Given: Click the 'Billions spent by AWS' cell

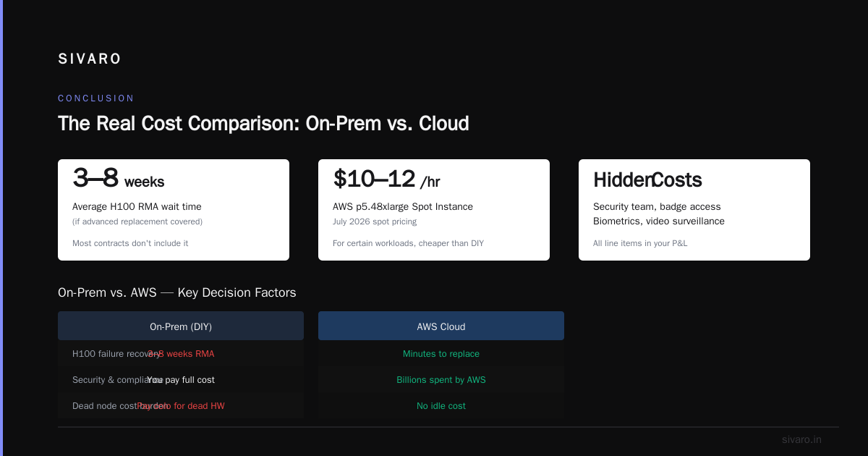Looking at the screenshot, I should pyautogui.click(x=441, y=380).
